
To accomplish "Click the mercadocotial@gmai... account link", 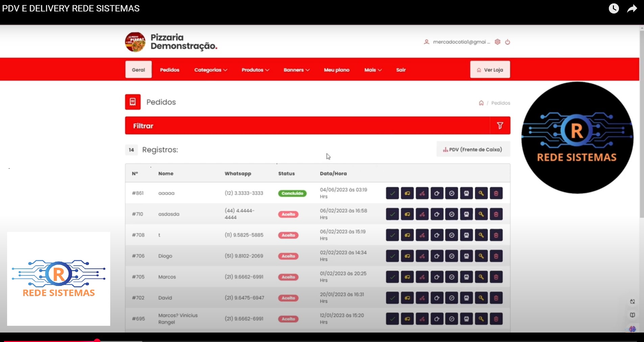I will (x=457, y=42).
